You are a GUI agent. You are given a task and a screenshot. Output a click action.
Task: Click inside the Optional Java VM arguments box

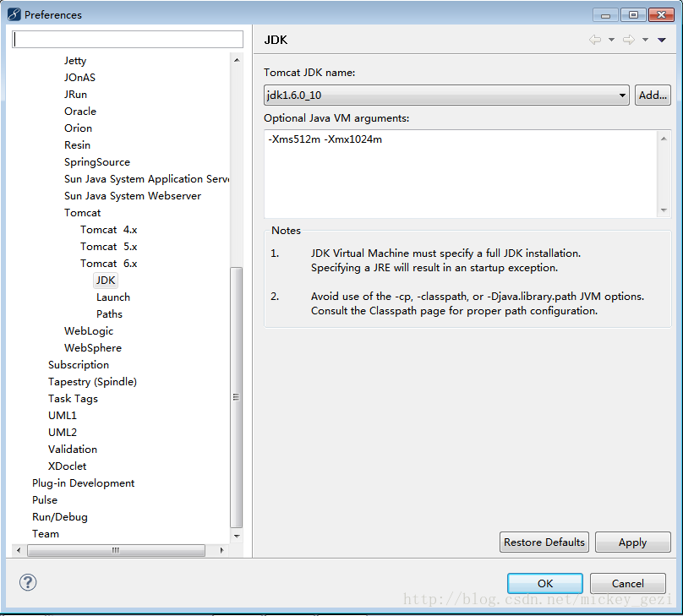coord(462,174)
